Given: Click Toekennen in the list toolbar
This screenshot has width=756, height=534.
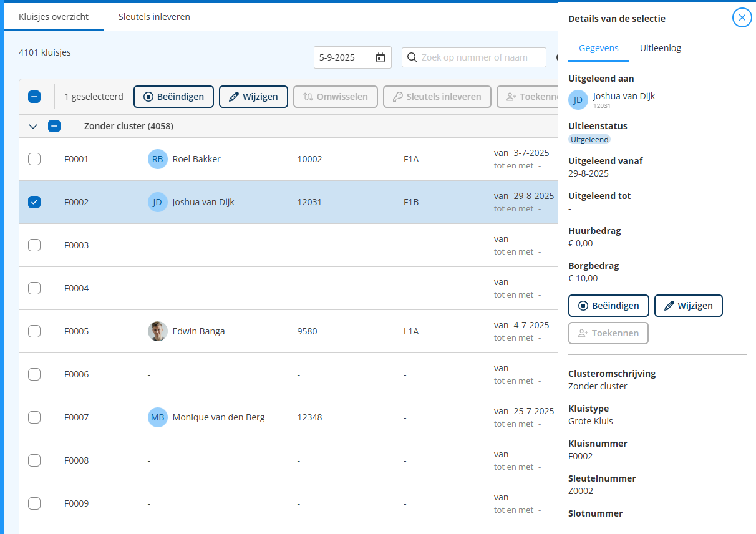Looking at the screenshot, I should [527, 97].
